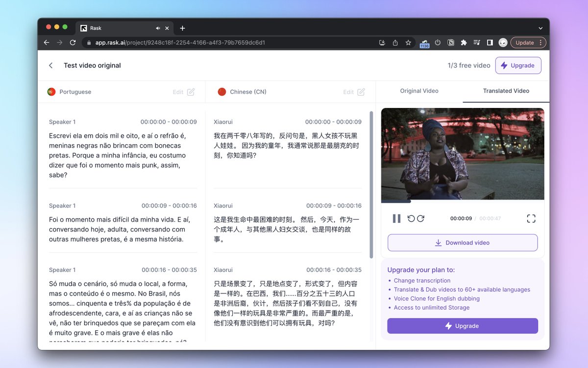Click the 'Xiaorui' voice label of first segment
588x368 pixels.
[x=223, y=122]
